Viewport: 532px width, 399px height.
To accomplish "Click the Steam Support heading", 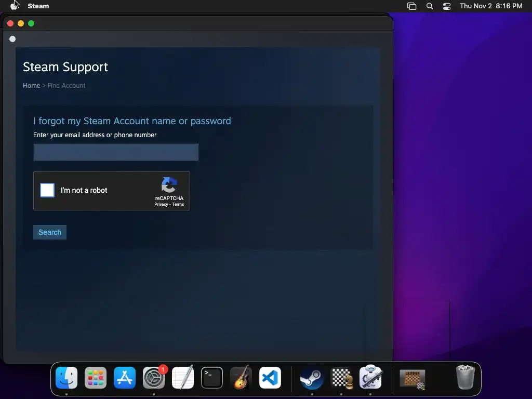I will (65, 67).
